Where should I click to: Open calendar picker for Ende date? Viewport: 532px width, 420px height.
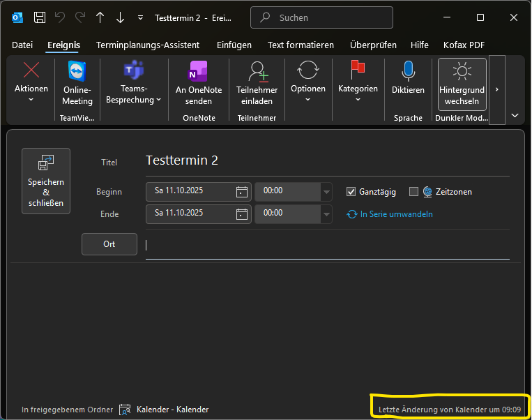pos(242,213)
